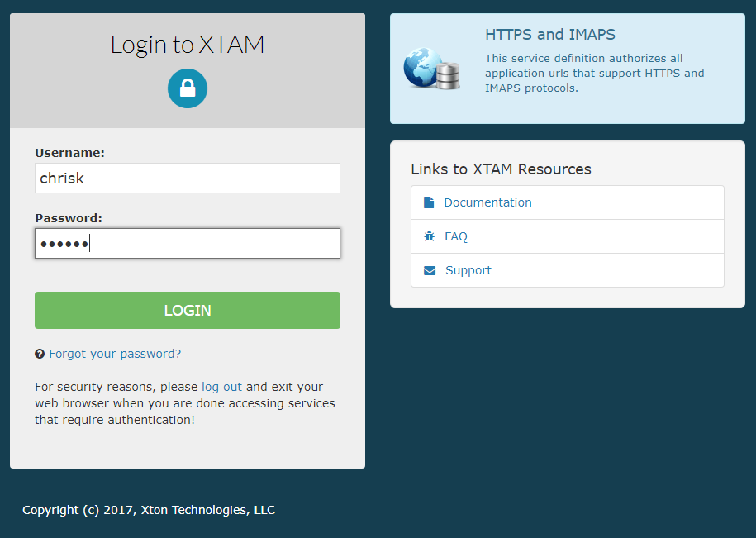Open the Support resource link

(x=468, y=270)
